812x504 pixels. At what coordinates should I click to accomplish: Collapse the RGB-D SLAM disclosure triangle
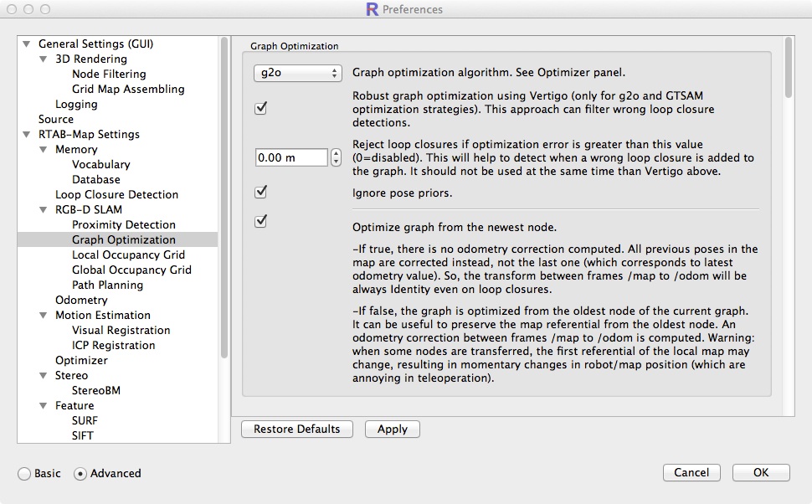coord(44,210)
